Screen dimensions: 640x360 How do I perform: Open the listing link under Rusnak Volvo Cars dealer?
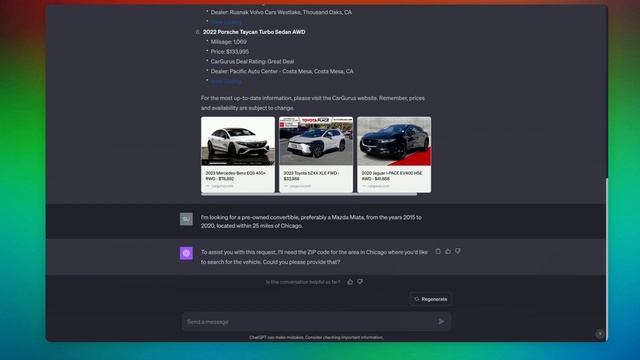click(x=227, y=22)
